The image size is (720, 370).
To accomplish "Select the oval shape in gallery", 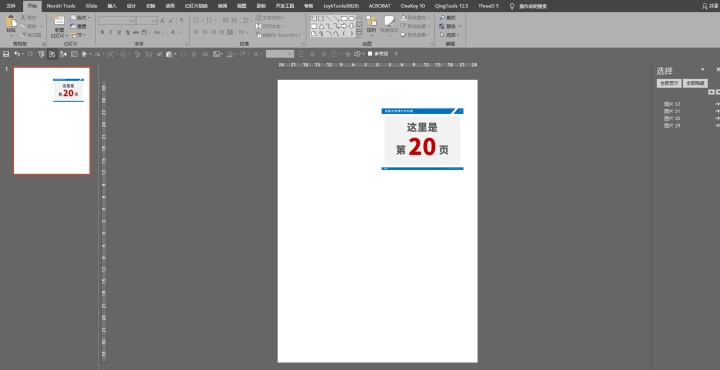I will (351, 18).
